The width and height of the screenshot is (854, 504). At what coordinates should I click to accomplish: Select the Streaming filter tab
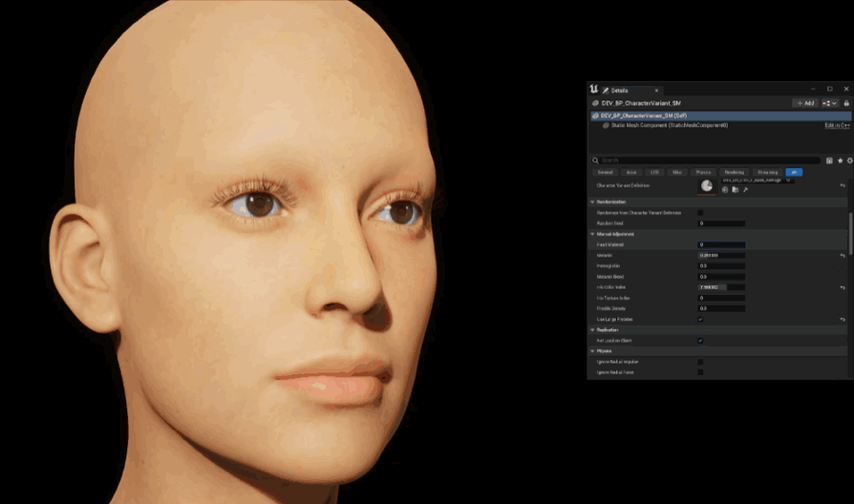[x=768, y=172]
